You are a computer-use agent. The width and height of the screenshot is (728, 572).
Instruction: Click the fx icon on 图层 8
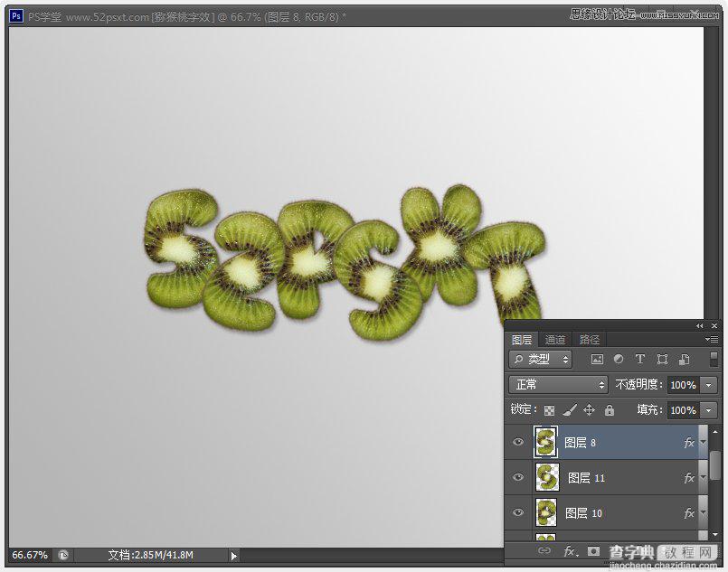tap(689, 443)
